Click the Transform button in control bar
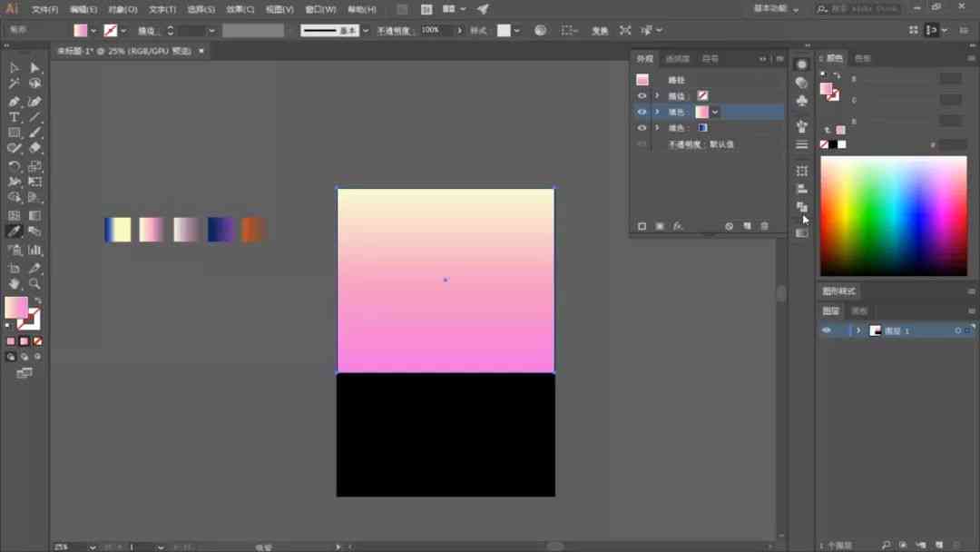This screenshot has height=552, width=980. tap(600, 31)
